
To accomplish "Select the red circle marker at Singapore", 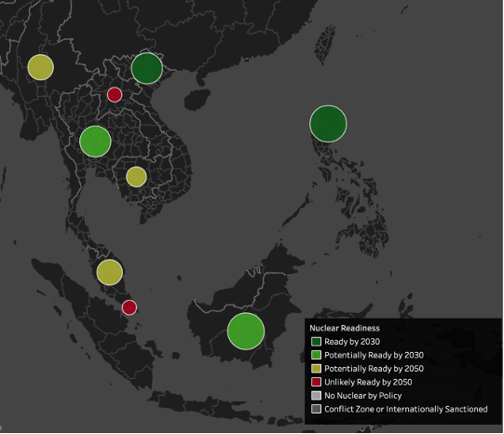I will coord(129,307).
